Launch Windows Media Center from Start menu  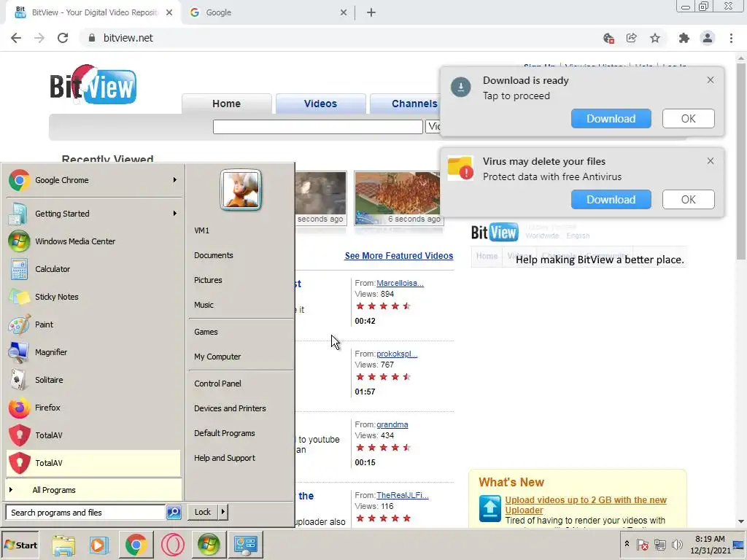pos(93,241)
